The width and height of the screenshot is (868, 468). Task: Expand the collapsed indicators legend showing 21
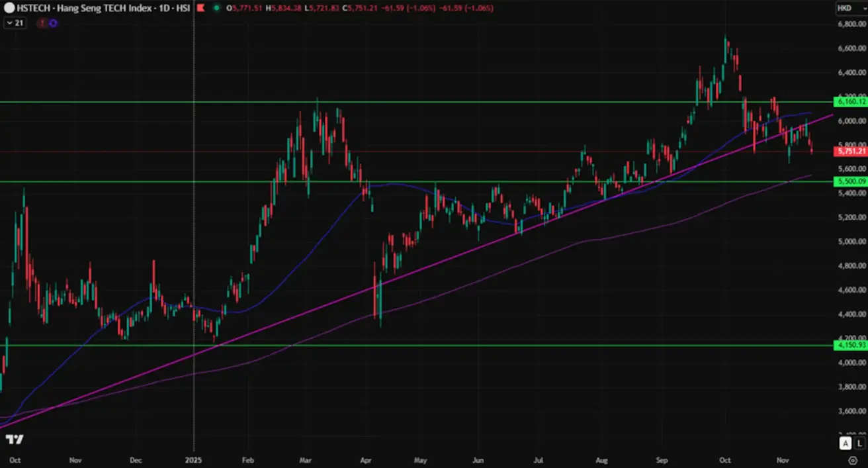15,23
